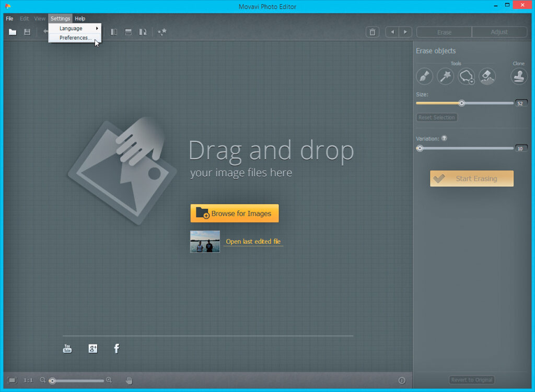Activate the Clone Stamp tool
Image resolution: width=535 pixels, height=392 pixels.
(518, 76)
